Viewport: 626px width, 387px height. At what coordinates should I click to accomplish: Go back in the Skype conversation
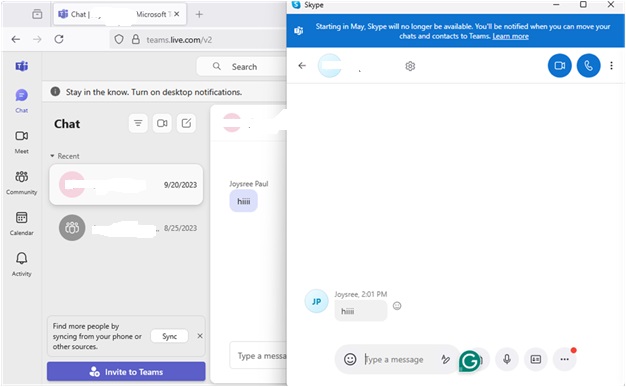tap(302, 65)
